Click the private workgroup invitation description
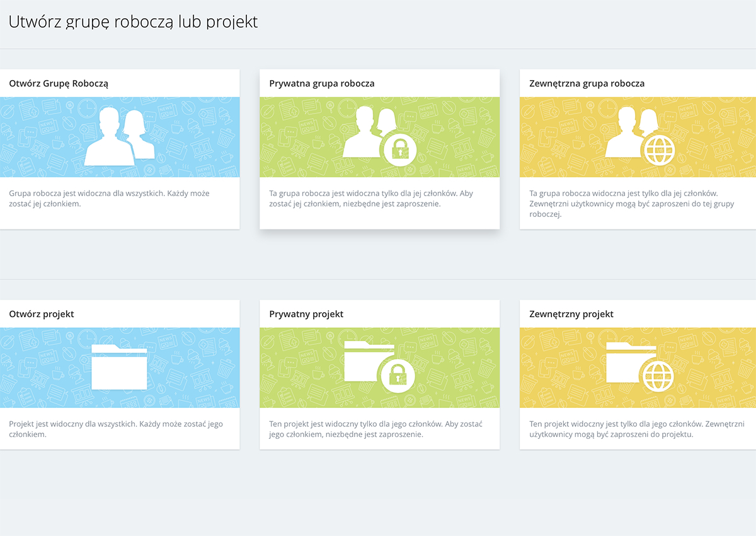Viewport: 756px width, 536px height. pyautogui.click(x=369, y=199)
